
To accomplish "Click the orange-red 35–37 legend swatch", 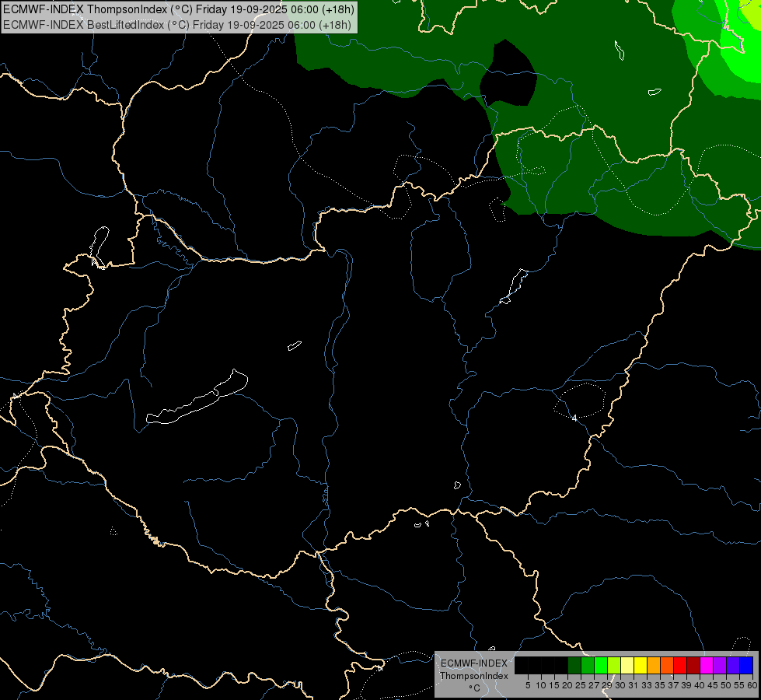I will [x=667, y=666].
